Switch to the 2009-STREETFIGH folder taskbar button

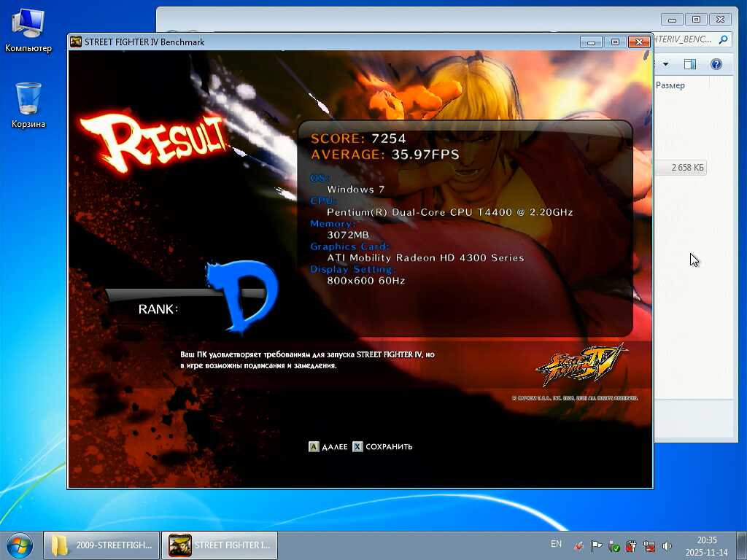point(101,545)
